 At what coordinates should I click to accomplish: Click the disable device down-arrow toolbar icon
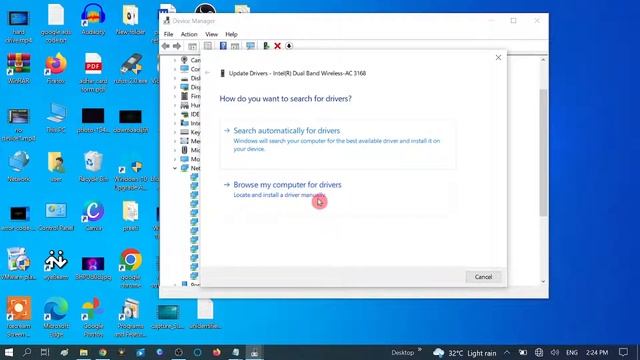tap(289, 46)
